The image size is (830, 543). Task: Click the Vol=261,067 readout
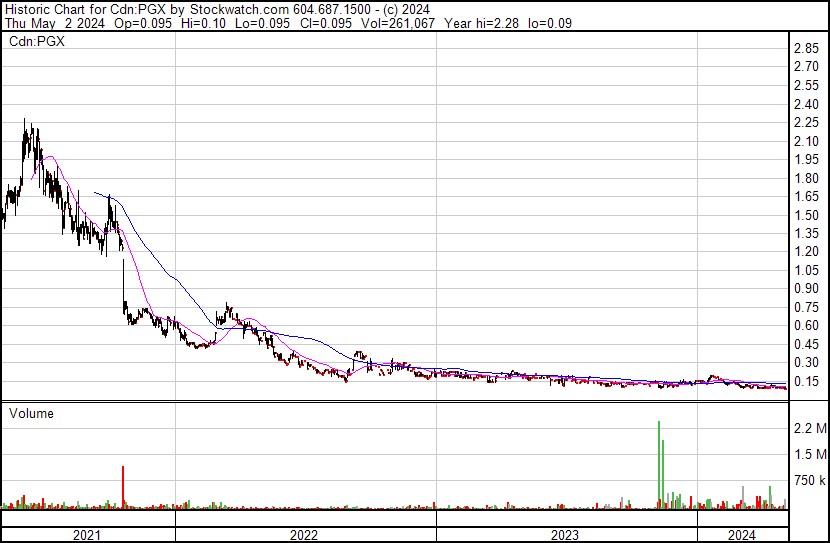click(398, 23)
